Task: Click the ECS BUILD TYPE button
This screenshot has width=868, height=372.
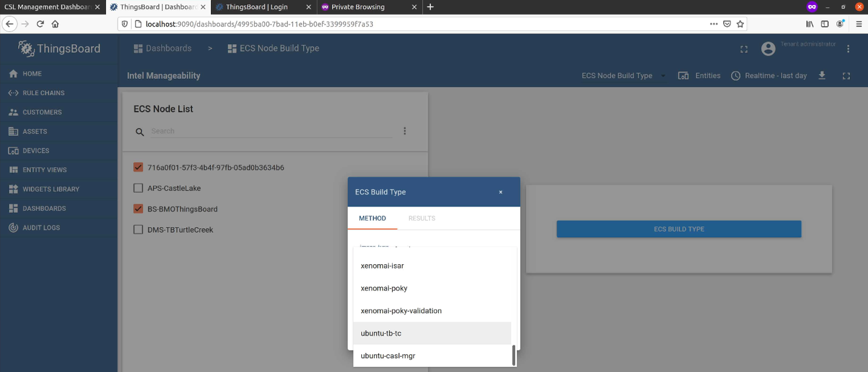Action: tap(679, 229)
